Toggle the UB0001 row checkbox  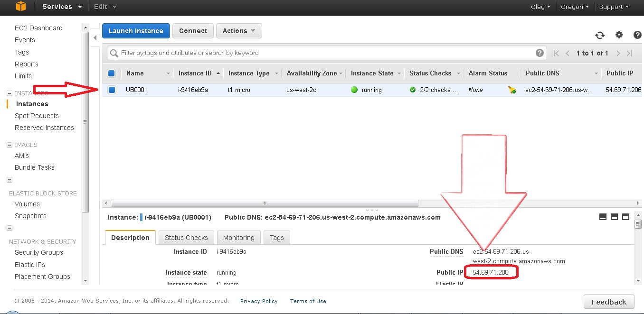pos(112,90)
